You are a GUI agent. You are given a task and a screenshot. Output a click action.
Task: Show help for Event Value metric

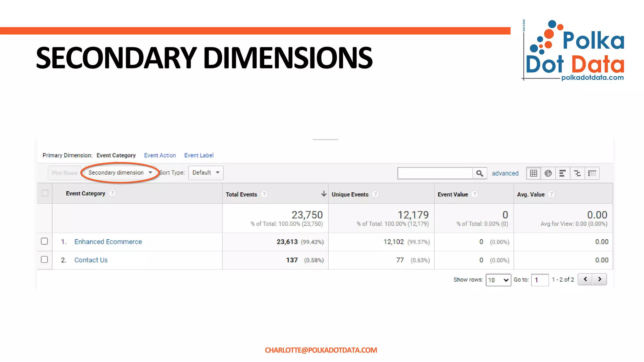coord(475,194)
